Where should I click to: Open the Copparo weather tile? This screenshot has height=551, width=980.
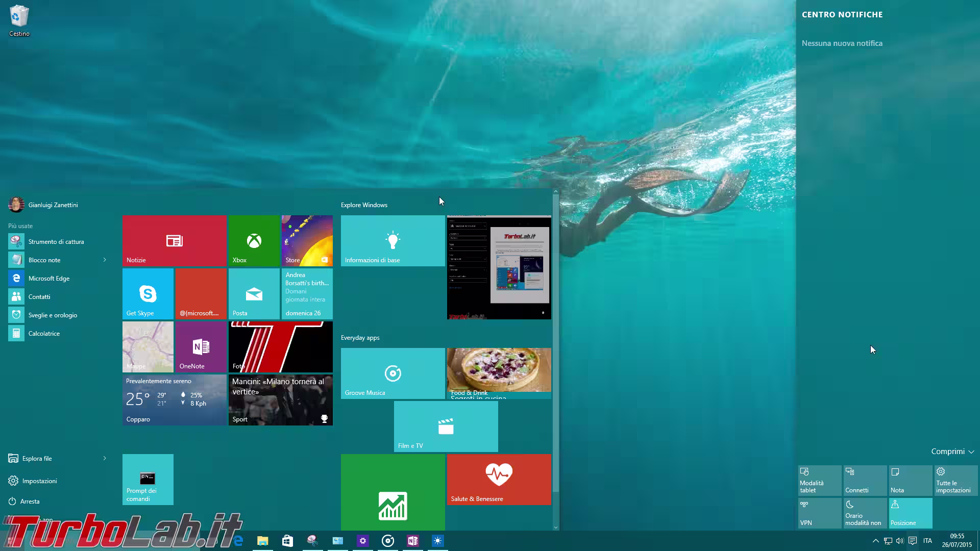click(174, 399)
